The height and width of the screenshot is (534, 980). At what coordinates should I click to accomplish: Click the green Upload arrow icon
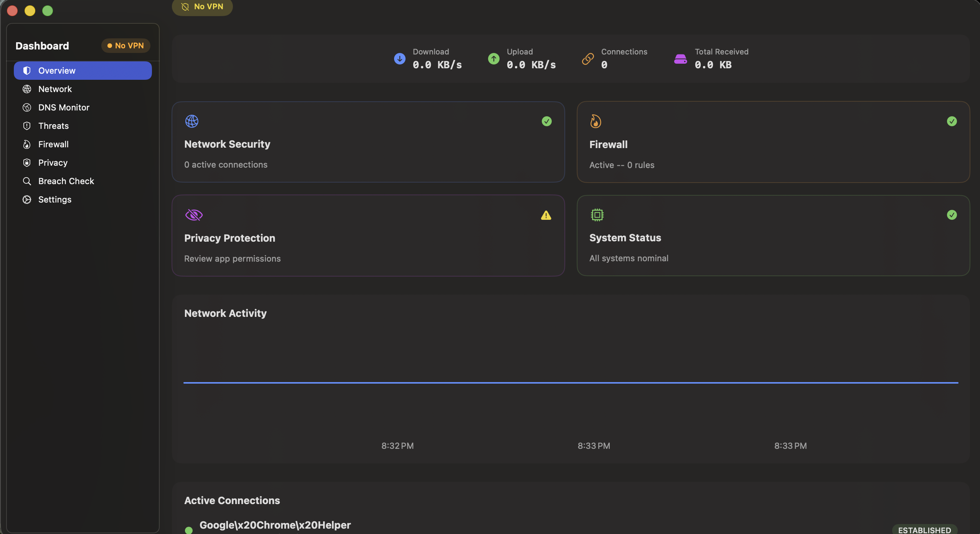point(494,59)
